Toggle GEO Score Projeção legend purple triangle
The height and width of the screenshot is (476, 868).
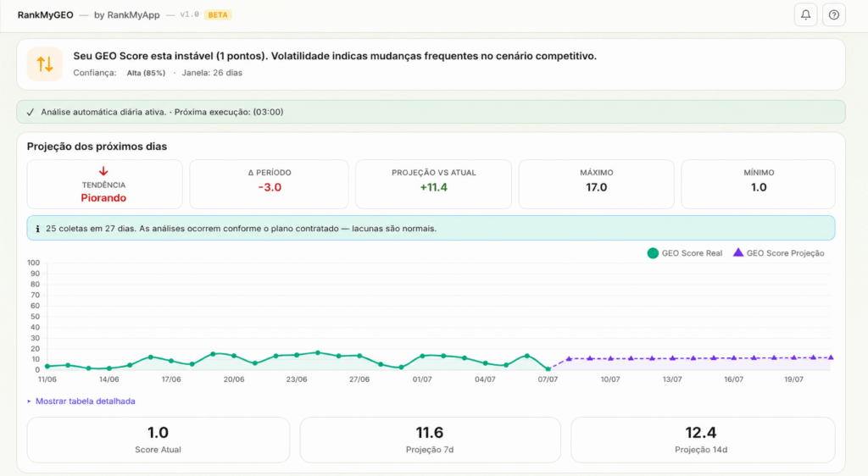[738, 252]
